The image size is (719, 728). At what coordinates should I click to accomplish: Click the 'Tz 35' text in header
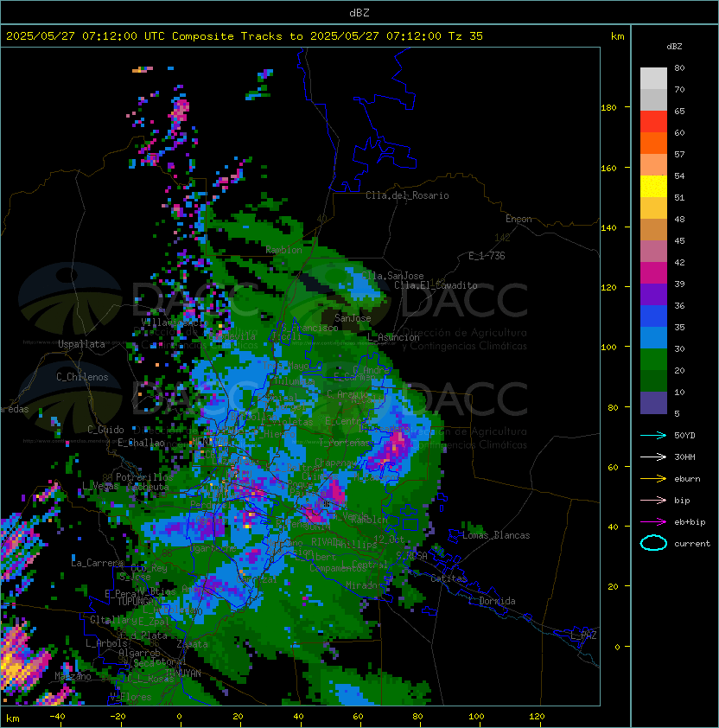click(x=466, y=36)
